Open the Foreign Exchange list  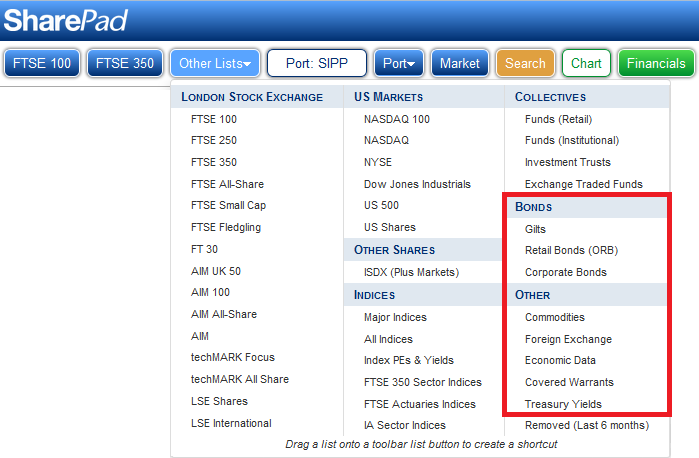click(x=568, y=339)
